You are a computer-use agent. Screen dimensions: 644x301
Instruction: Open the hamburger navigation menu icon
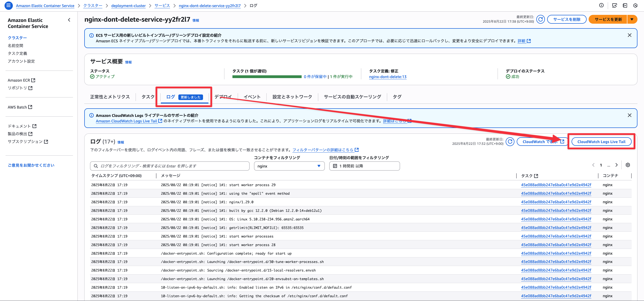(9, 5)
